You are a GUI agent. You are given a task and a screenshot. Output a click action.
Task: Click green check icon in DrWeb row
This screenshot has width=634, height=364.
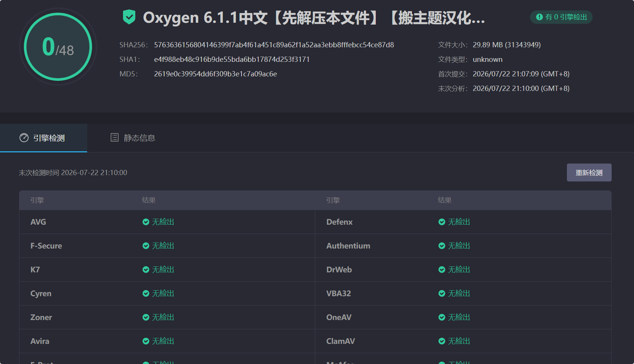point(442,270)
